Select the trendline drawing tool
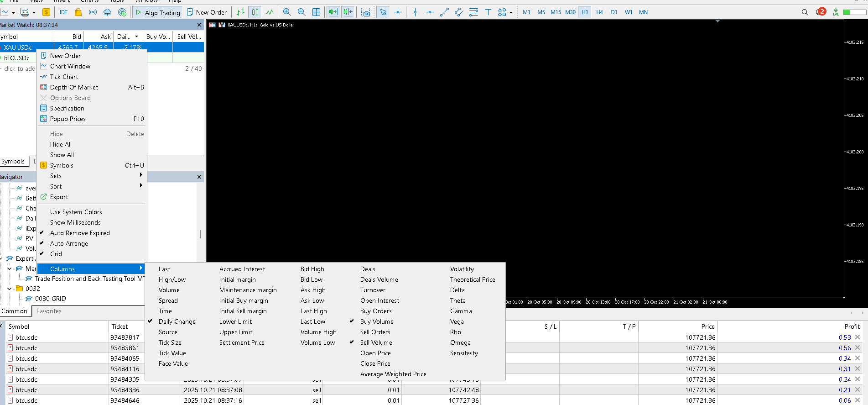Image resolution: width=868 pixels, height=405 pixels. point(444,12)
